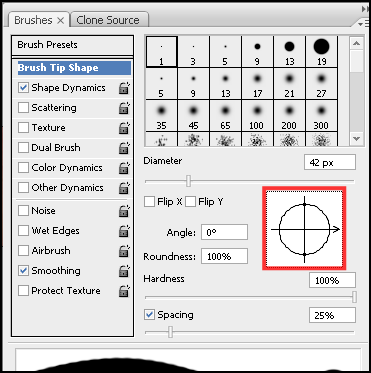This screenshot has height=373, width=371.
Task: Click the lock icon beside Smoothing
Action: pyautogui.click(x=124, y=271)
